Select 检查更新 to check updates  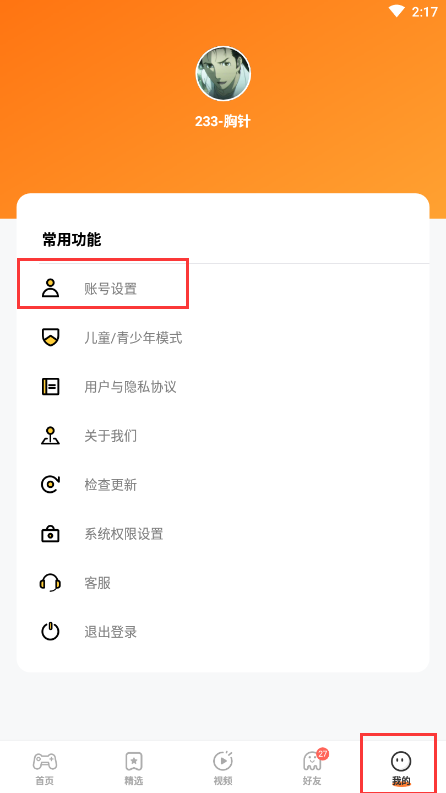[223, 485]
